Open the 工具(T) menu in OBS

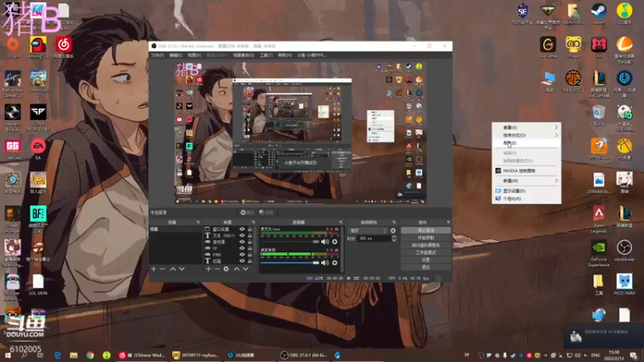[x=266, y=55]
